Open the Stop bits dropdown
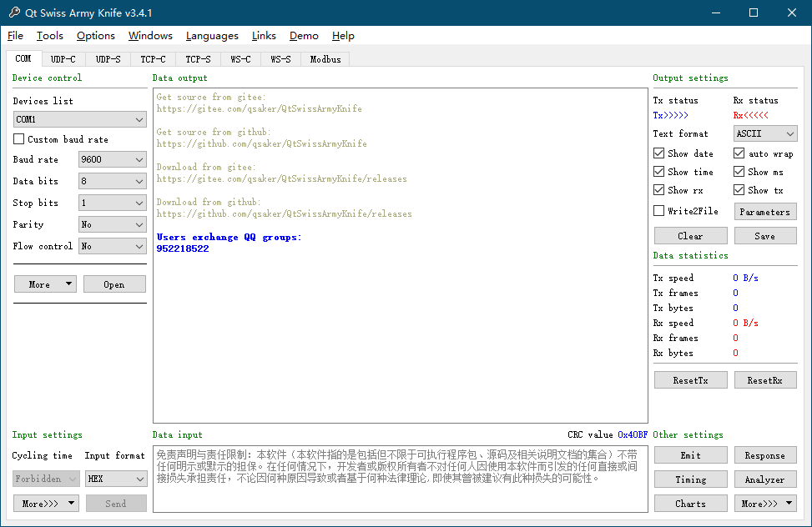 coord(113,203)
